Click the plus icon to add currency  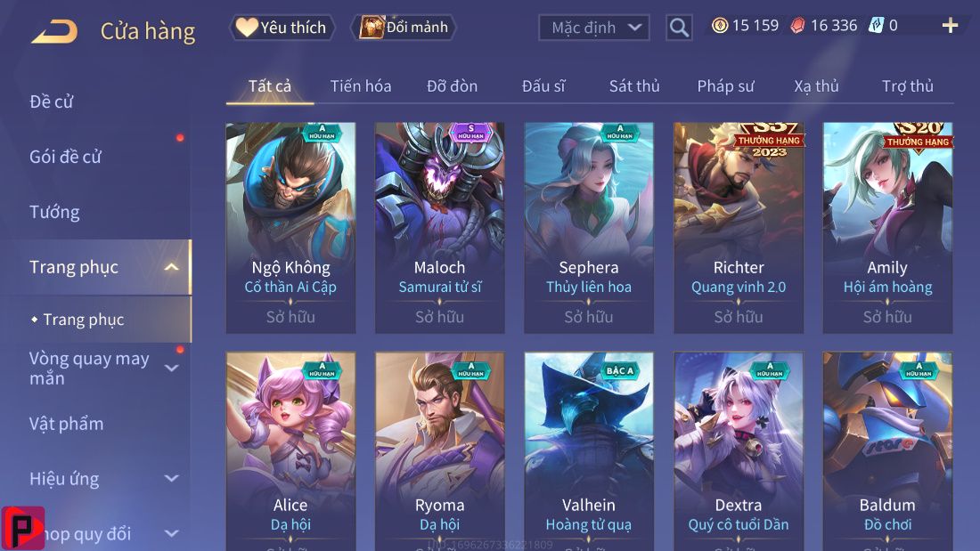[950, 26]
